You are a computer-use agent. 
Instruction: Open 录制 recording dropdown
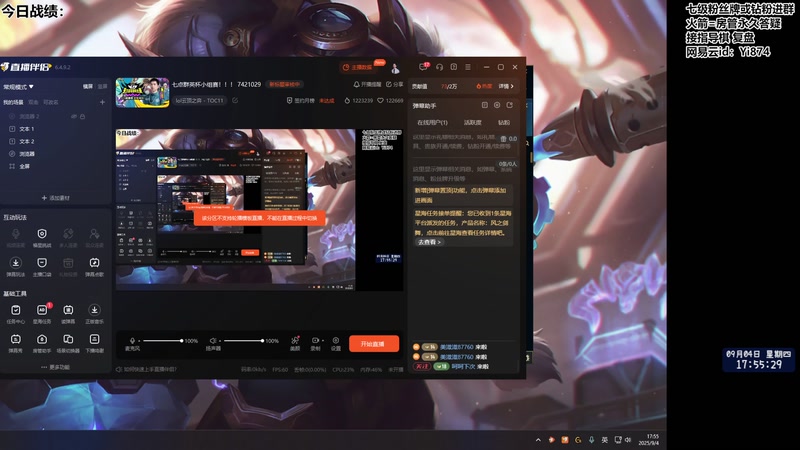pos(316,343)
